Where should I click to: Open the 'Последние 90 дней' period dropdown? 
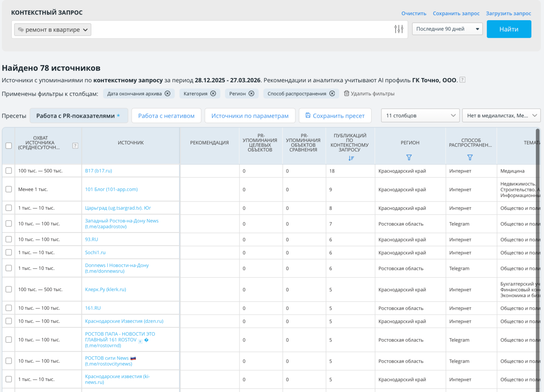tap(447, 29)
